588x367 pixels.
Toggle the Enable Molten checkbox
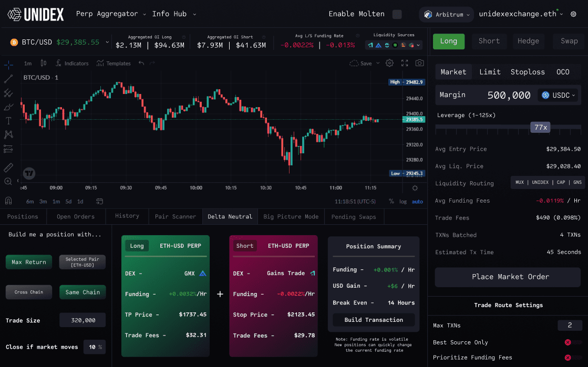397,14
